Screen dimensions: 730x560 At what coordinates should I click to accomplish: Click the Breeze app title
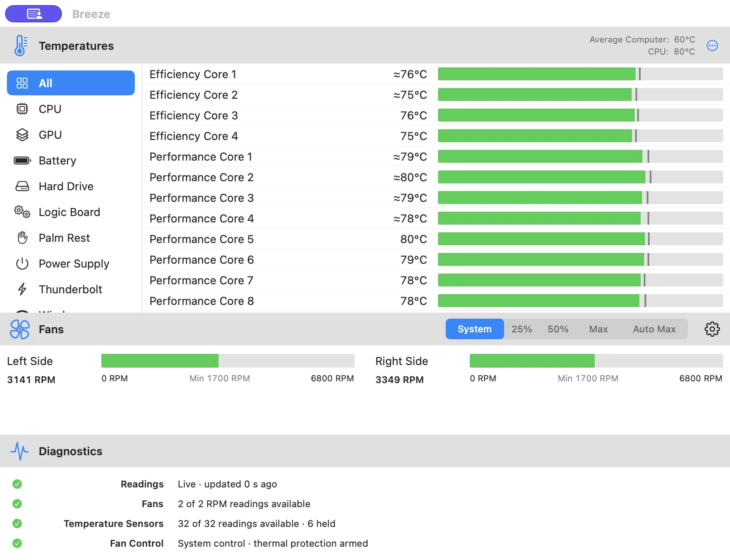(91, 14)
